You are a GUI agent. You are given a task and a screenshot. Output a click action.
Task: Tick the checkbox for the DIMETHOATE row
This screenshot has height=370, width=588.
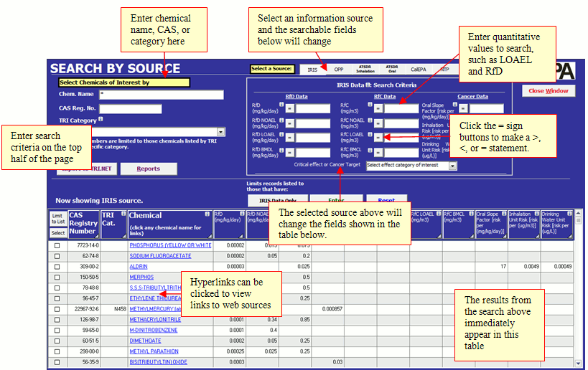click(57, 341)
